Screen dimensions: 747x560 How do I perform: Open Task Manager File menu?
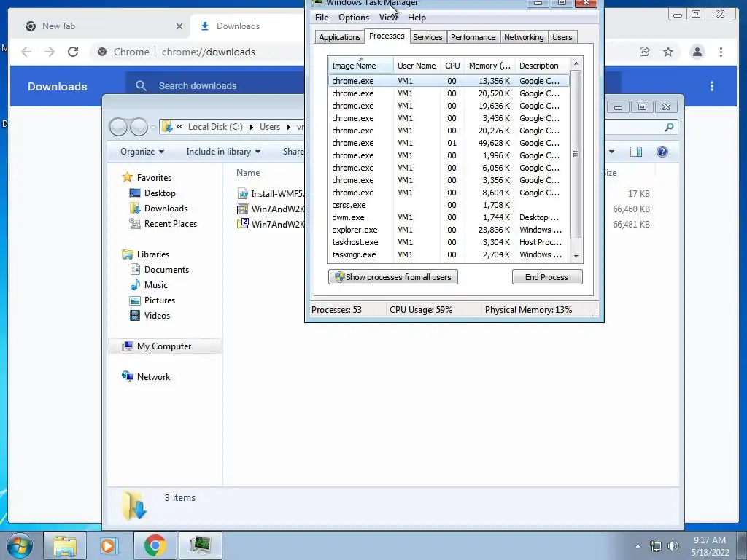click(322, 17)
